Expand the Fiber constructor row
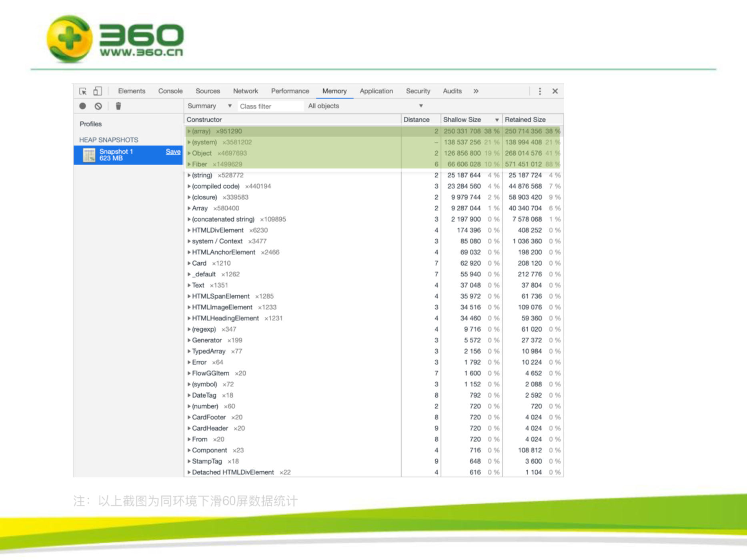The height and width of the screenshot is (560, 747). coord(189,164)
